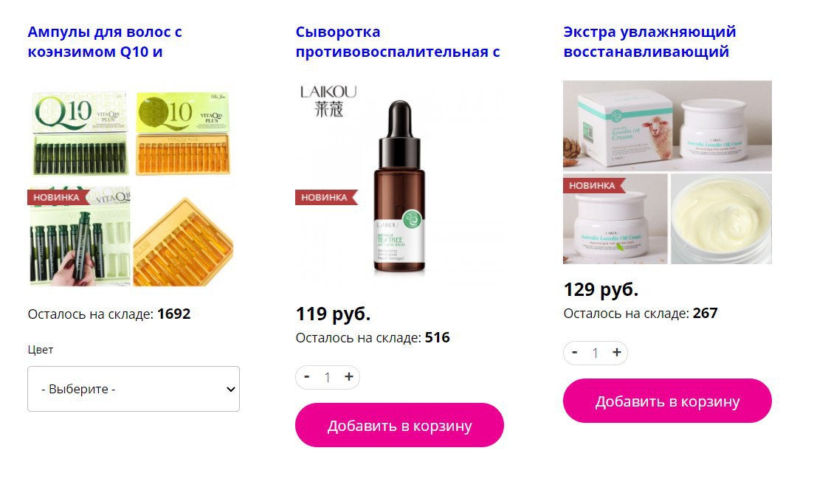Viewport: 814px width, 504px height.
Task: Click the 'Новинка' badge on lanolin cream
Action: [x=594, y=185]
